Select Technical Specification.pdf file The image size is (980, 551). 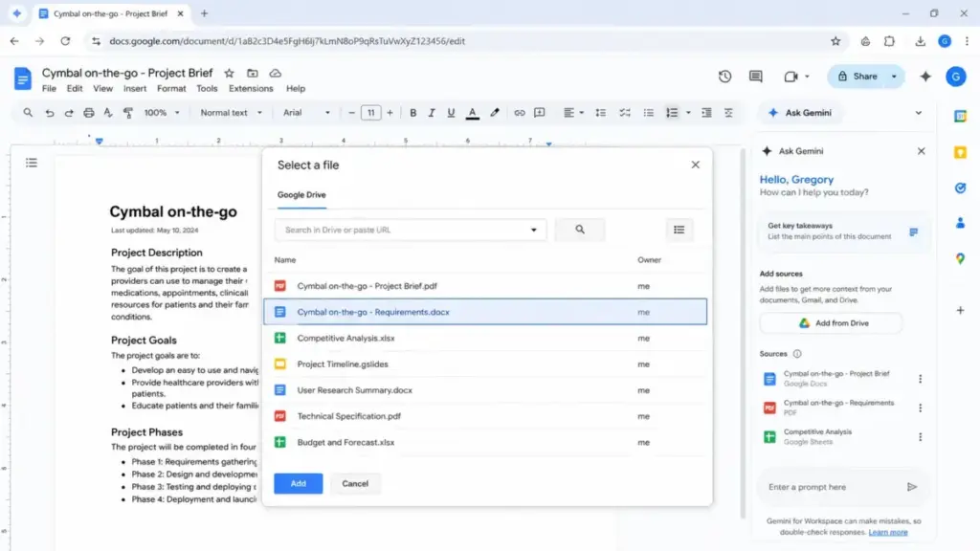pos(485,416)
